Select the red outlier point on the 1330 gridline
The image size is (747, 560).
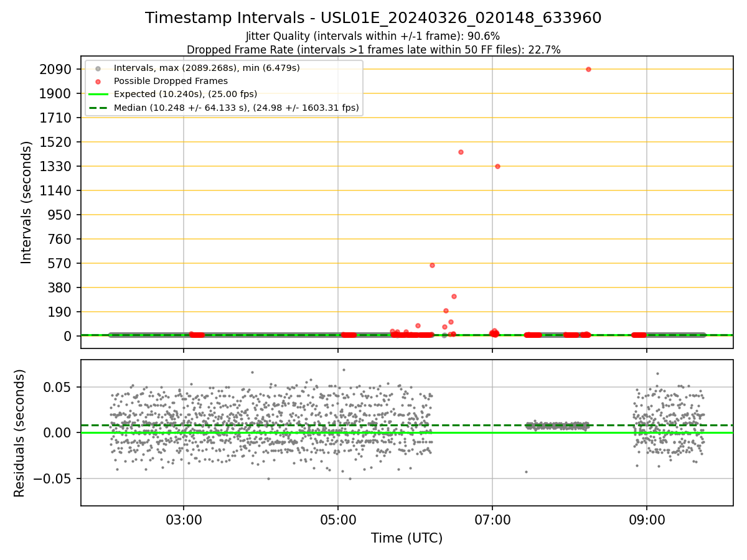pos(497,166)
